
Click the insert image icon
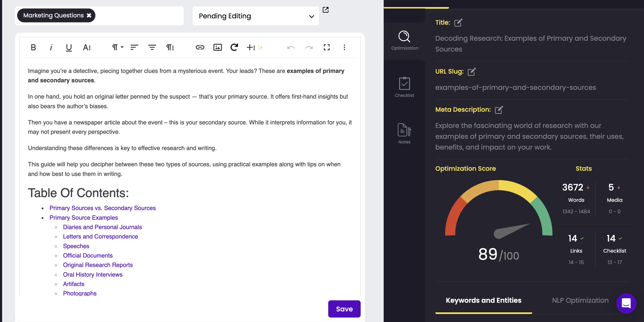[218, 47]
